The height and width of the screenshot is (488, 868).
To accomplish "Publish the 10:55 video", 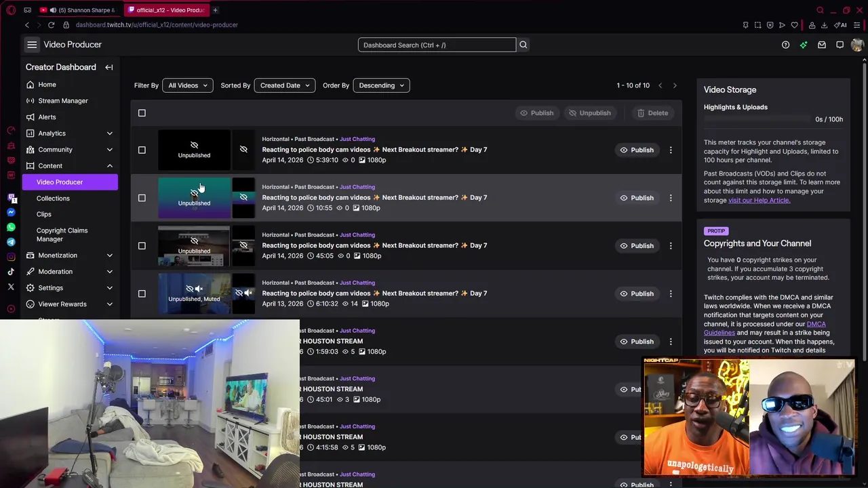I will coord(636,198).
